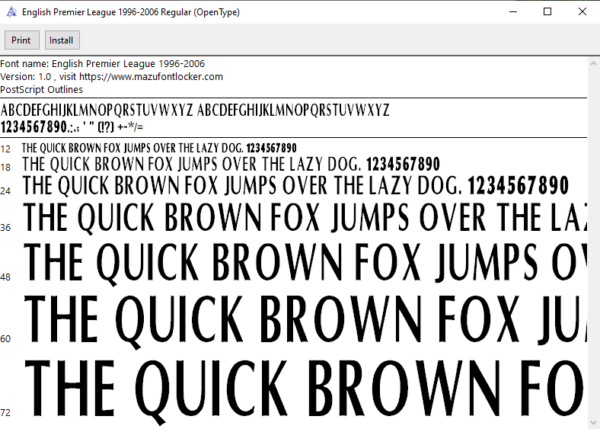Click the Install button
The width and height of the screenshot is (600, 429).
(62, 40)
